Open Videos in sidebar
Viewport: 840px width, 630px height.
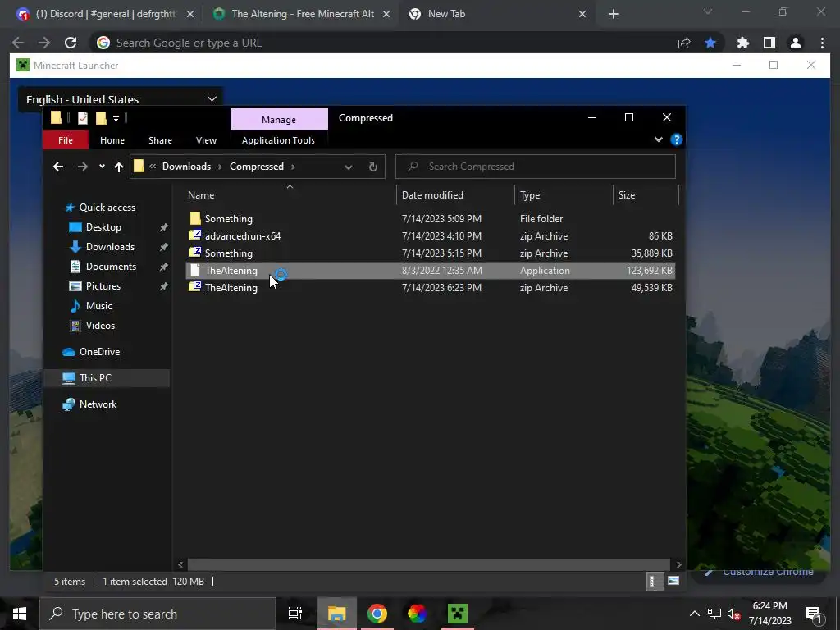click(x=100, y=326)
